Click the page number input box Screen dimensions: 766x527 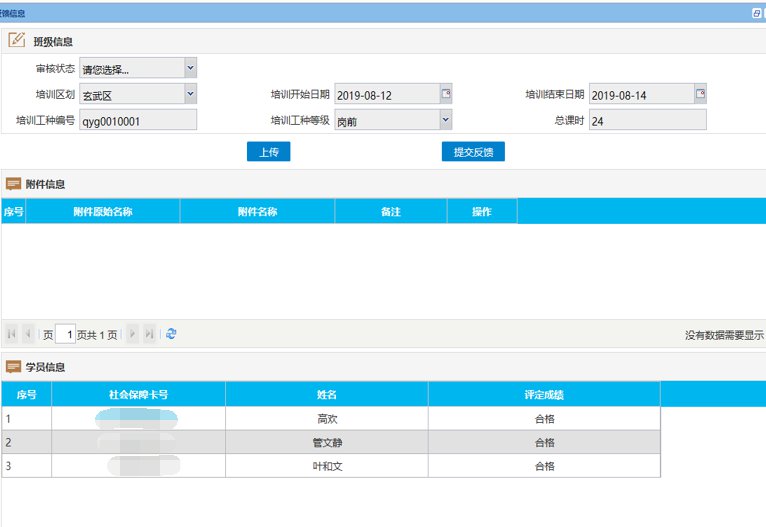pyautogui.click(x=65, y=334)
